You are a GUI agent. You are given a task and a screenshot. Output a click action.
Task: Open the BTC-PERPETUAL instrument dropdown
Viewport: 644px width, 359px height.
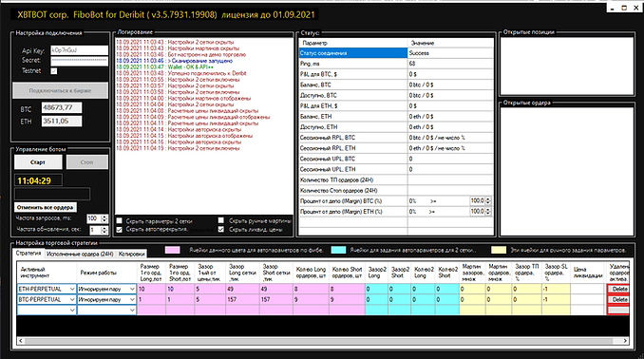(72, 300)
